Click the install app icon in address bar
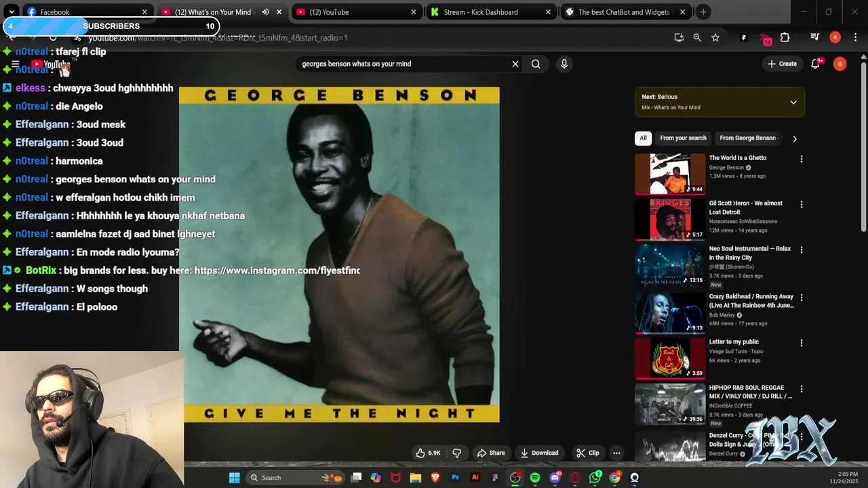This screenshot has height=488, width=868. (x=679, y=37)
